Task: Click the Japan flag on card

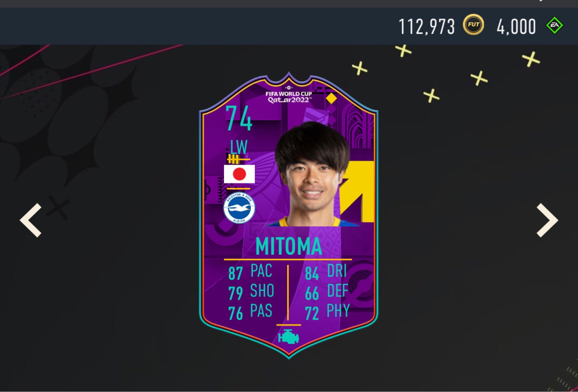Action: 239,174
